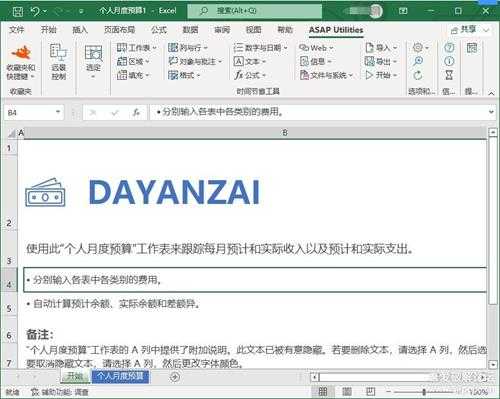Click the formula bar cancel X icon
Screen dimensions: 500x399
coord(93,113)
